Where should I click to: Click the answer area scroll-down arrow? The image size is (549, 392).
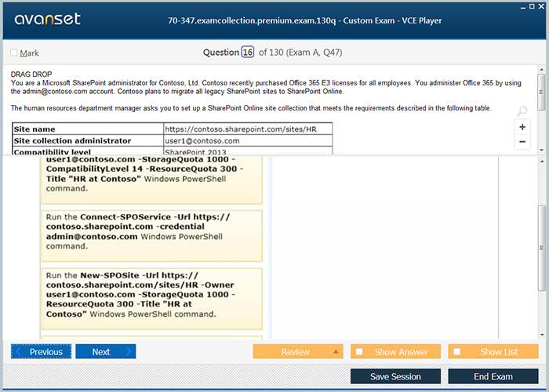point(543,335)
